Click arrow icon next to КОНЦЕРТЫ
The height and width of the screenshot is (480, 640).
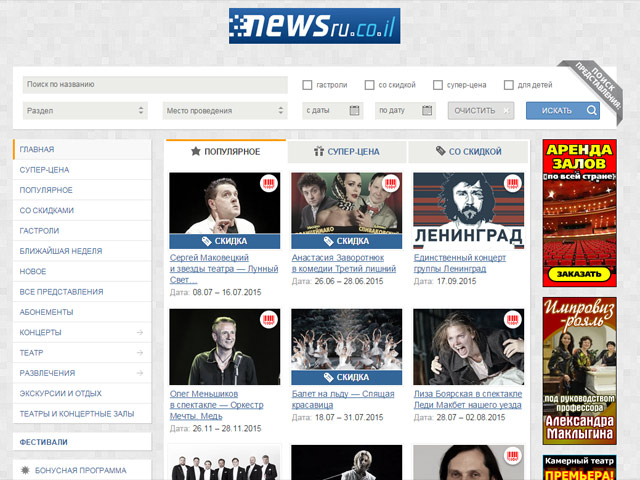click(140, 333)
